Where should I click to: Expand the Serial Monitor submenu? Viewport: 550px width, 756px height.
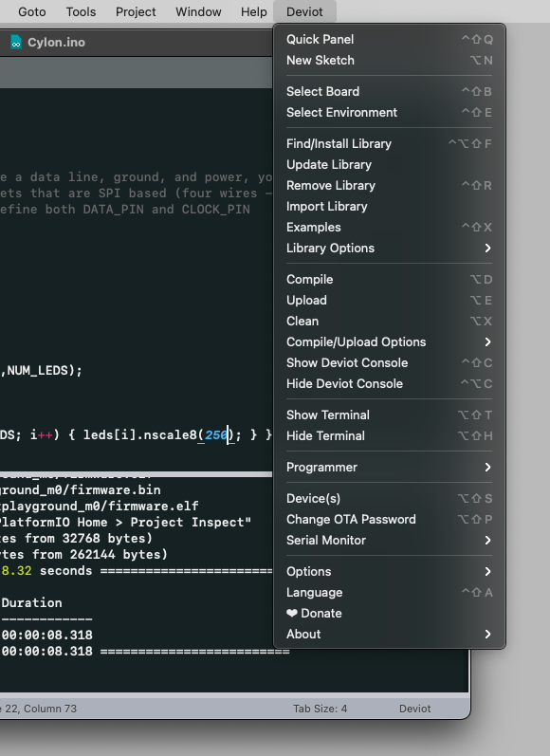(389, 541)
